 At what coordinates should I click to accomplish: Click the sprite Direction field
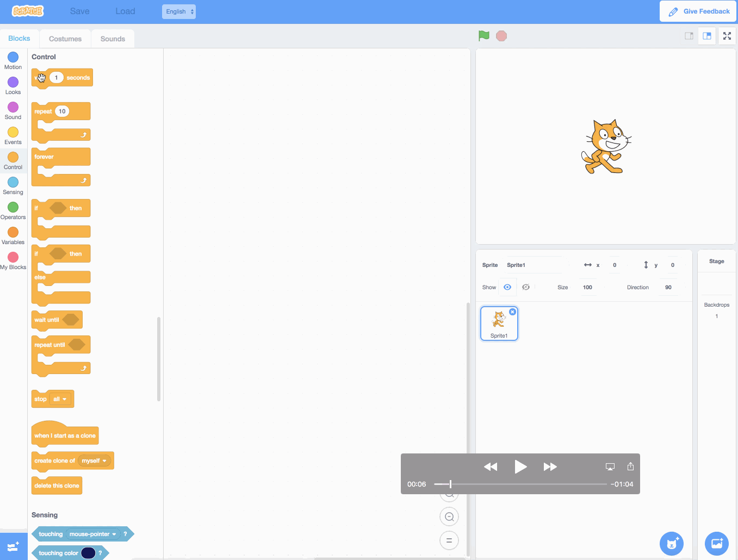pos(668,287)
